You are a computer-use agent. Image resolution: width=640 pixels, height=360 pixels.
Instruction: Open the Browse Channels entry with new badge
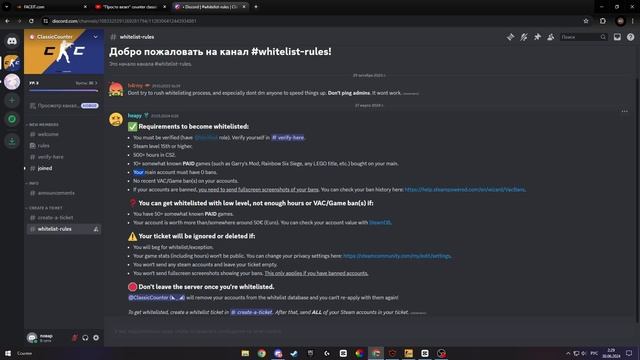coord(64,106)
